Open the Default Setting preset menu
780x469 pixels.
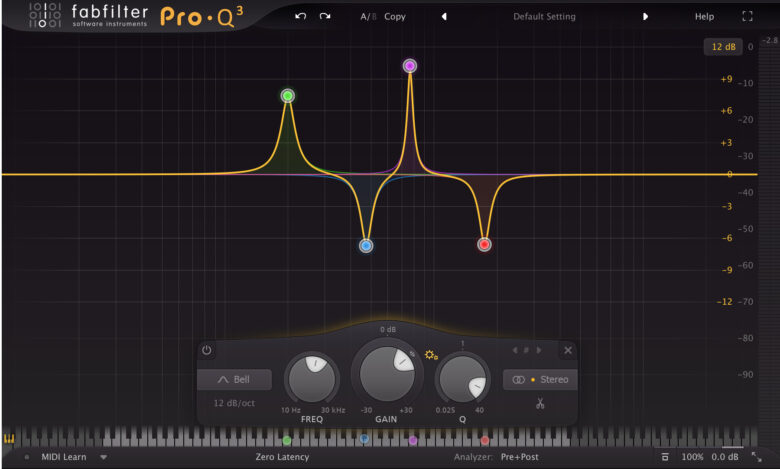[544, 16]
